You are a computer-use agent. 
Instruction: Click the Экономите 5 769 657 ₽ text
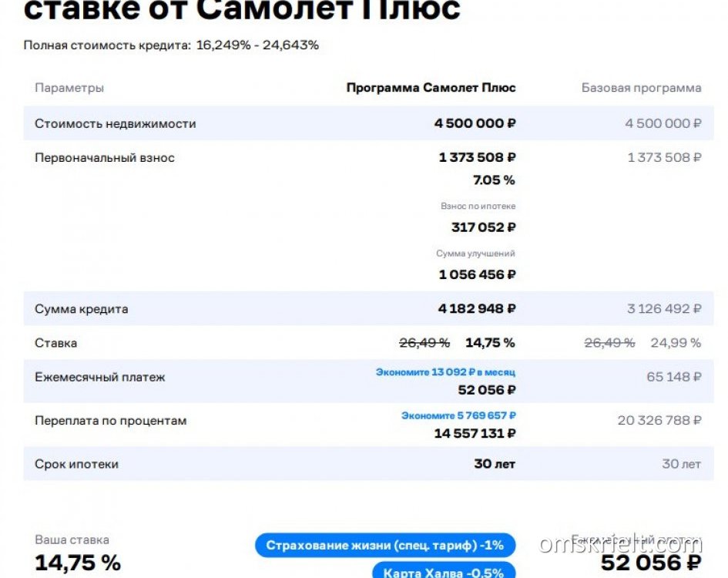458,415
